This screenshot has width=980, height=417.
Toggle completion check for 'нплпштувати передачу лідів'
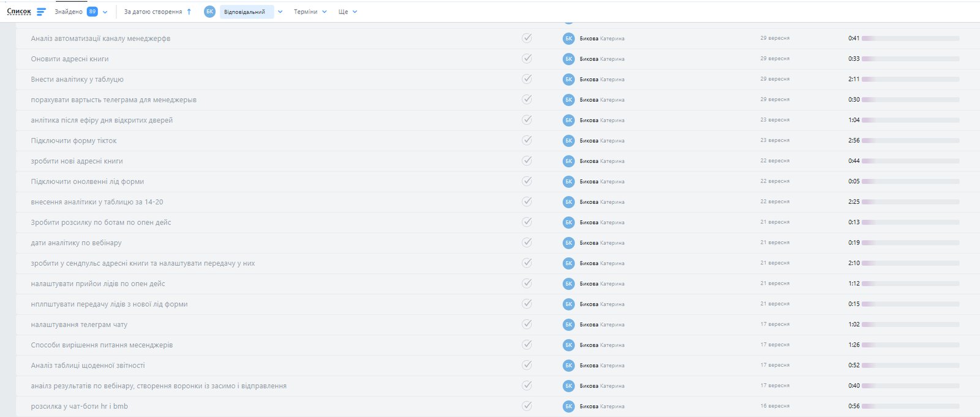(527, 304)
